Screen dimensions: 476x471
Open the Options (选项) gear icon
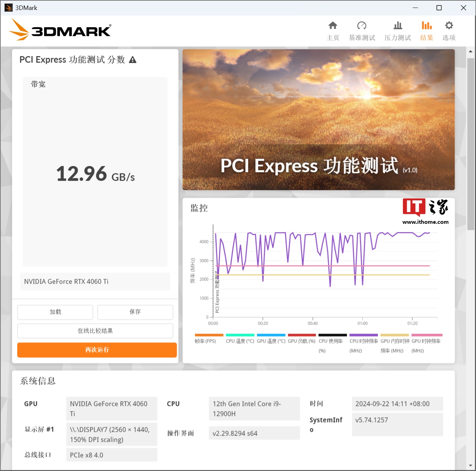[x=449, y=26]
